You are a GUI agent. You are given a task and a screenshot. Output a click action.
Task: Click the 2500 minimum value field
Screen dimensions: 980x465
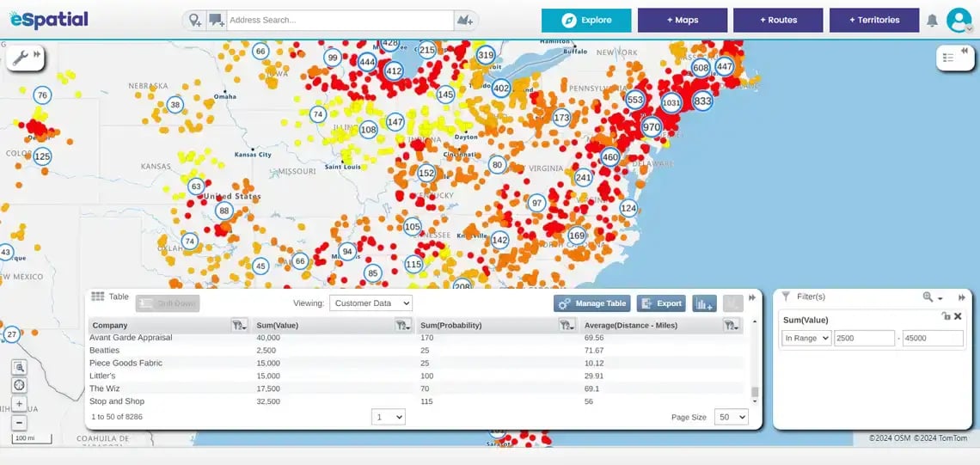(864, 338)
